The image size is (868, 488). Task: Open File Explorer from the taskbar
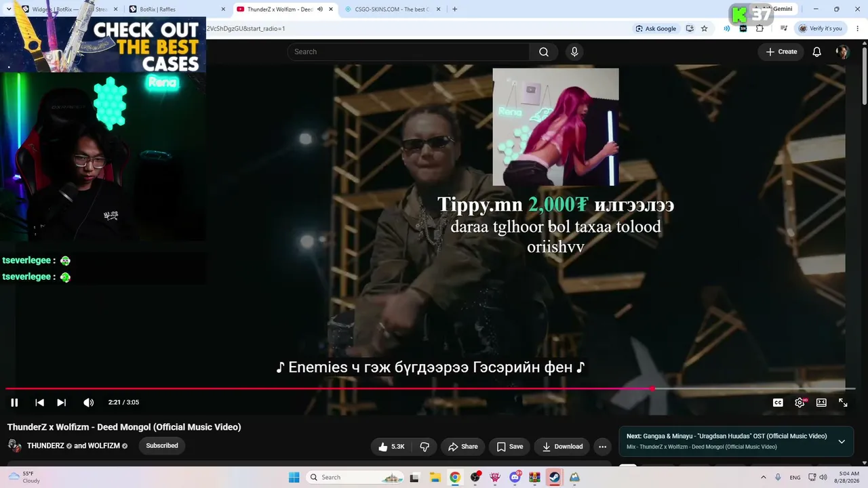click(435, 477)
